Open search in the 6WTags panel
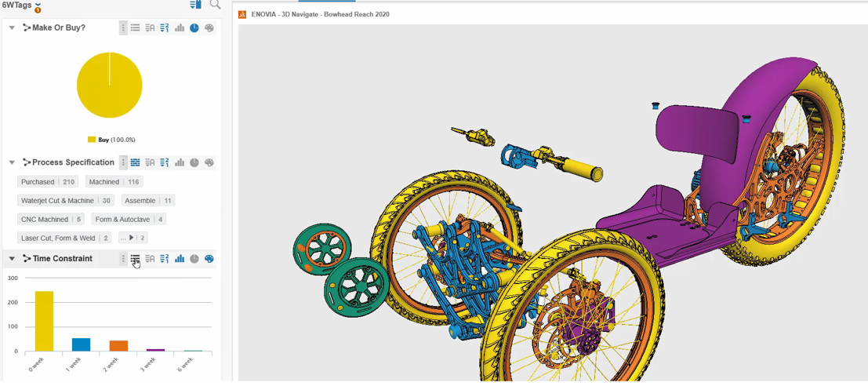Screen dimensions: 868x386 [215, 5]
